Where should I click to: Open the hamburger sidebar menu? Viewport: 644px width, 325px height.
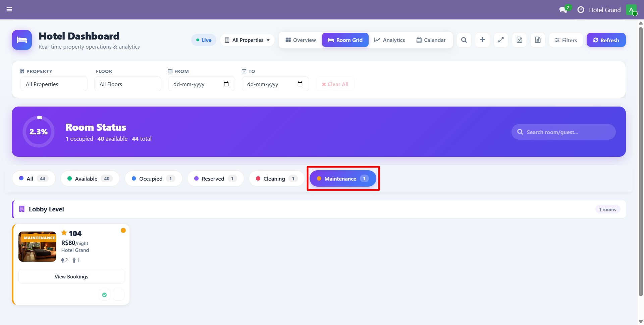[x=9, y=9]
